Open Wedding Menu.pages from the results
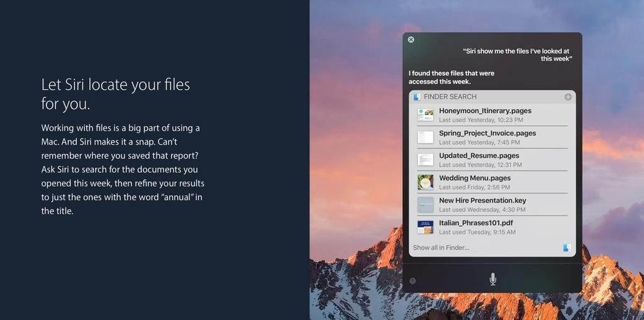The height and width of the screenshot is (320, 644). click(475, 178)
